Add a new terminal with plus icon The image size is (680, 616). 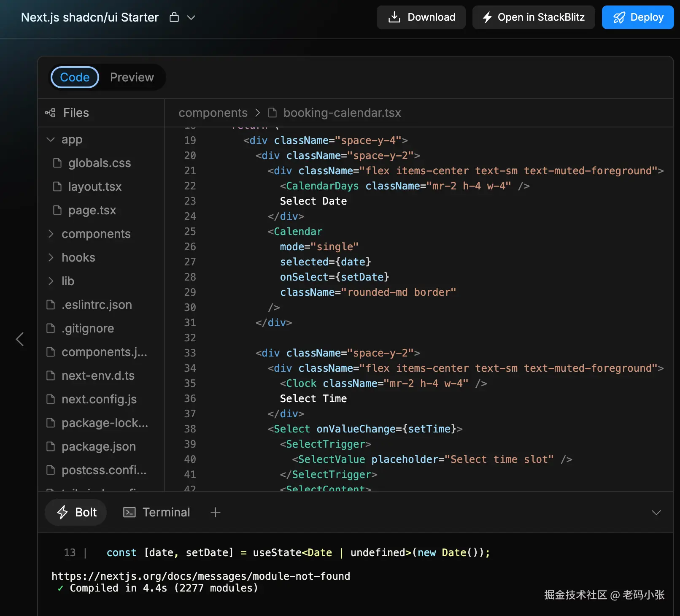(x=216, y=512)
